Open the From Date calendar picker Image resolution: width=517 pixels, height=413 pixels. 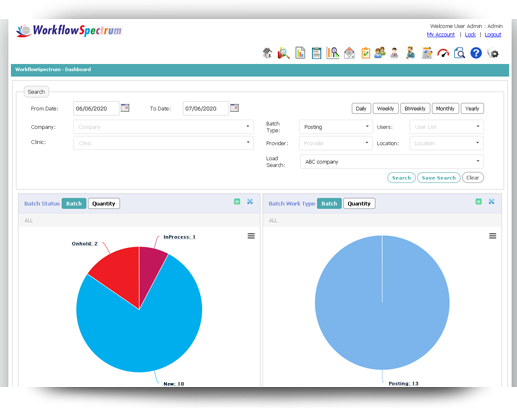(125, 108)
